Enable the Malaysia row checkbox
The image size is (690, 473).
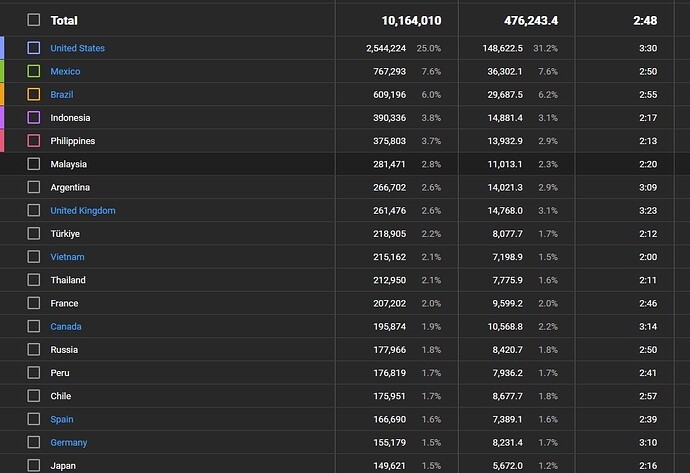[x=34, y=164]
